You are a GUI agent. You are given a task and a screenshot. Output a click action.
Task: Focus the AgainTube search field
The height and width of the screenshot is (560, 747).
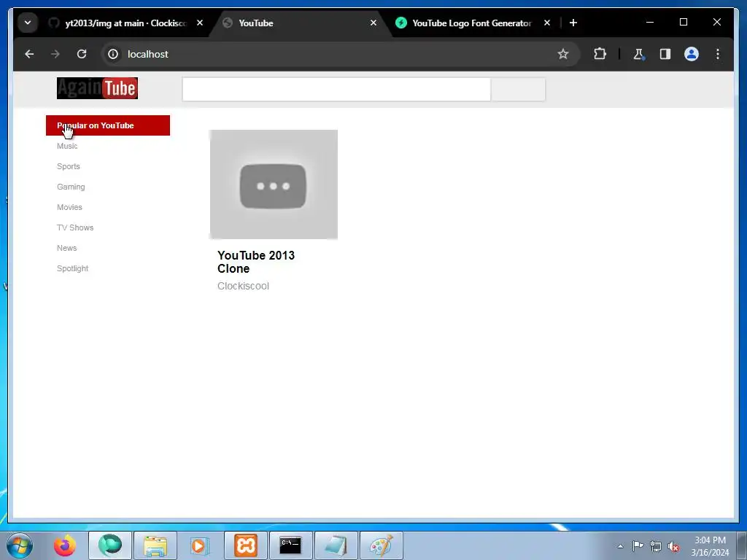(336, 90)
